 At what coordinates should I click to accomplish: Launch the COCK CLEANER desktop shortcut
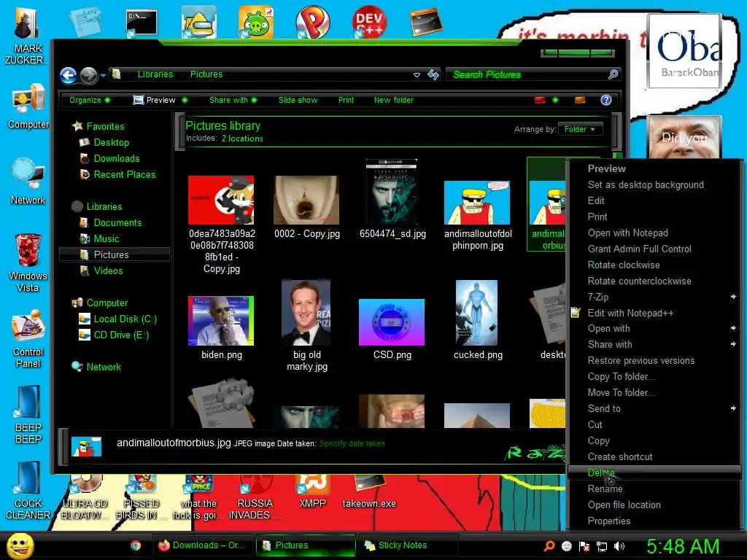[28, 491]
